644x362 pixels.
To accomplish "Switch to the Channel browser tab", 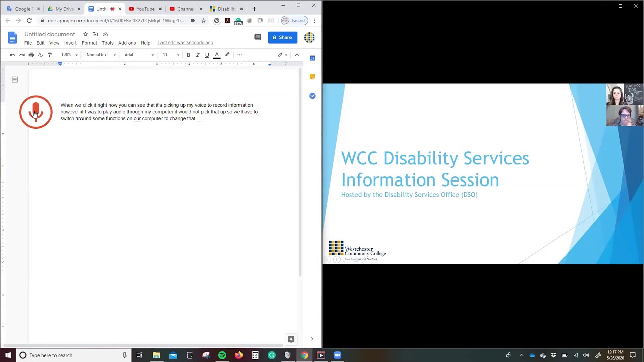I will [x=186, y=9].
